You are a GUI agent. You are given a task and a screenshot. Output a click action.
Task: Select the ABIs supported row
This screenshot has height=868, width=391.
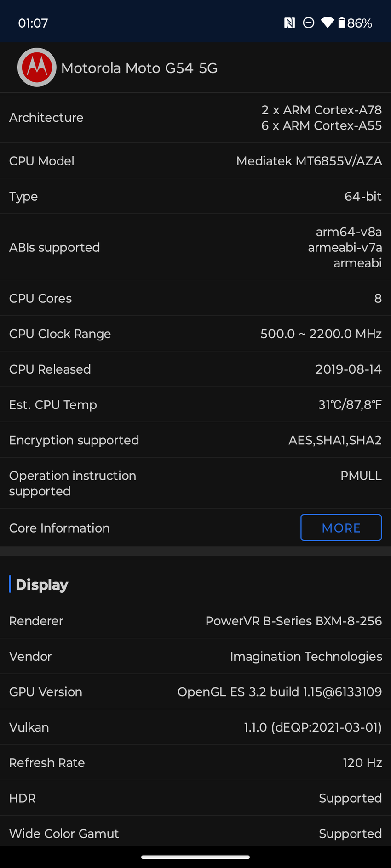(195, 247)
